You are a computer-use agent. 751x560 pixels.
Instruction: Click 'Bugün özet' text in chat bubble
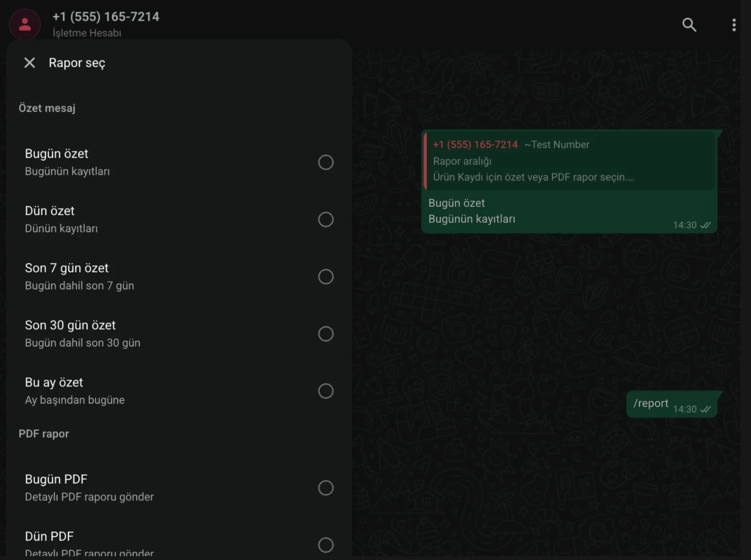click(456, 203)
